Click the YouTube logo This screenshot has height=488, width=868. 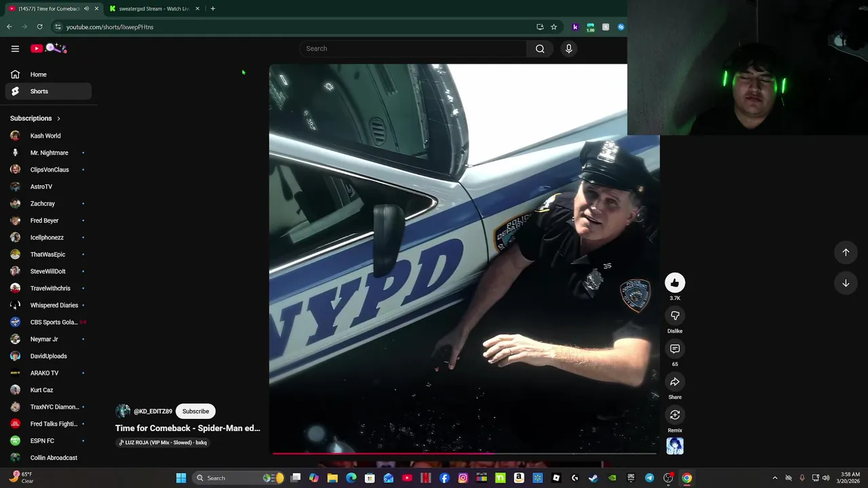48,48
